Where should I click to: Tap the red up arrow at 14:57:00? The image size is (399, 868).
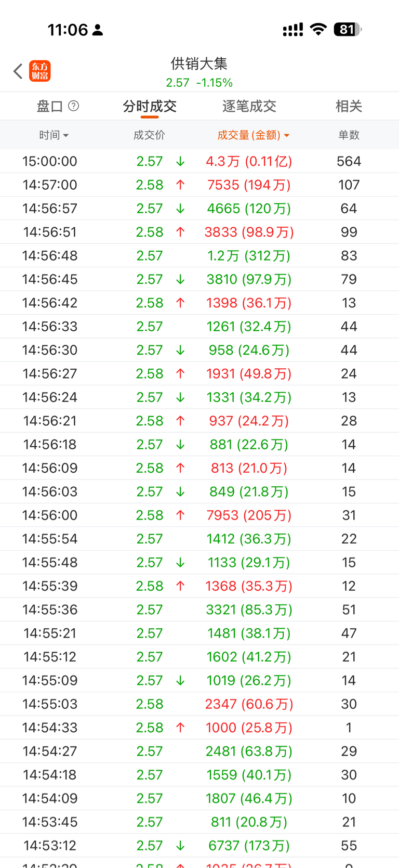click(180, 185)
